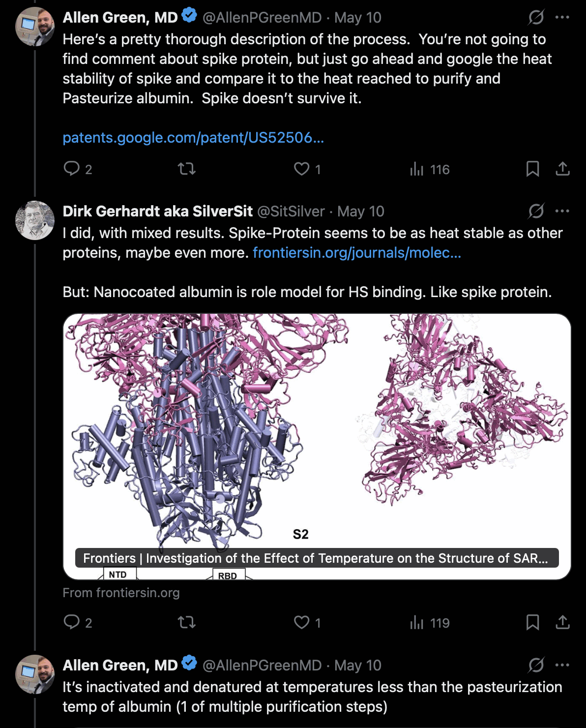The width and height of the screenshot is (586, 728).
Task: Open more options on Dirk Gerhardt's tweet
Action: pyautogui.click(x=562, y=211)
